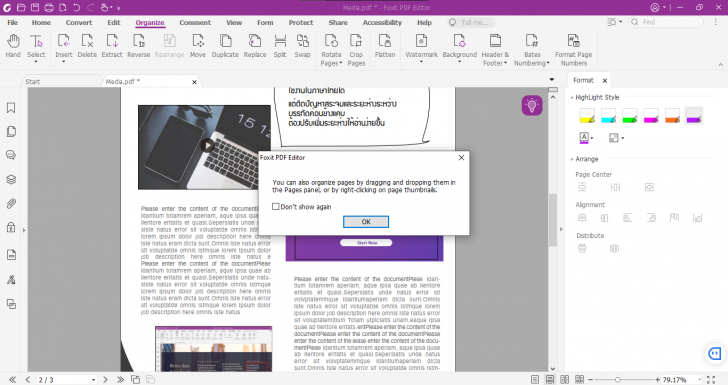728x385 pixels.
Task: Toggle fullscreen mode in status bar
Action: pyautogui.click(x=711, y=379)
